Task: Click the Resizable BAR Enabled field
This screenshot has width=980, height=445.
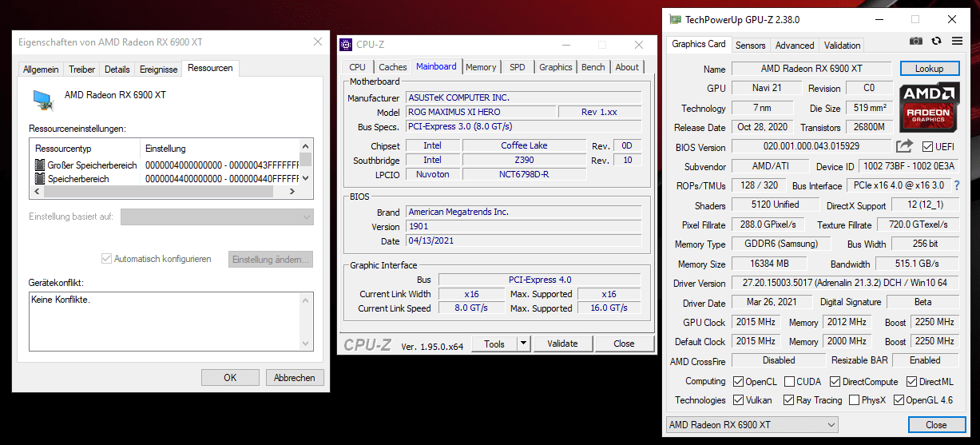Action: point(925,360)
